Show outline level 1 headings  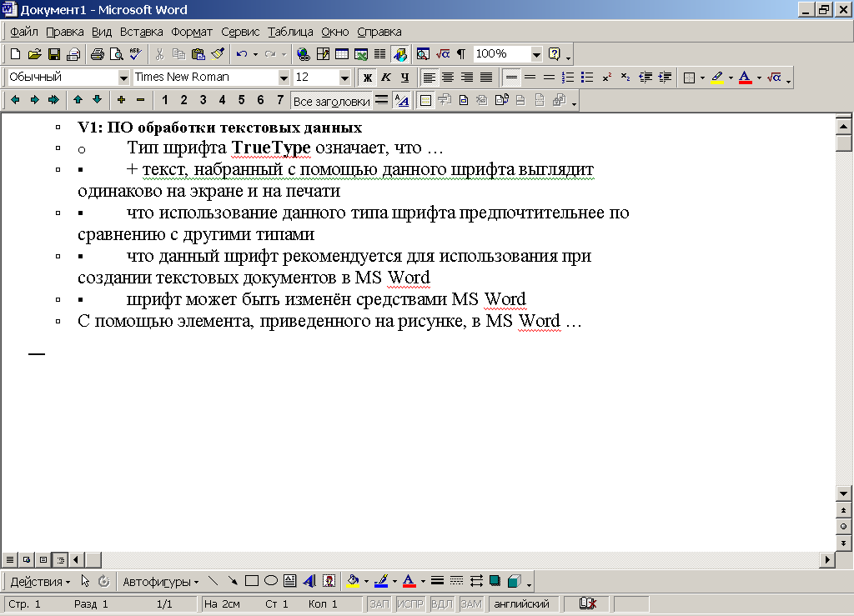(165, 100)
